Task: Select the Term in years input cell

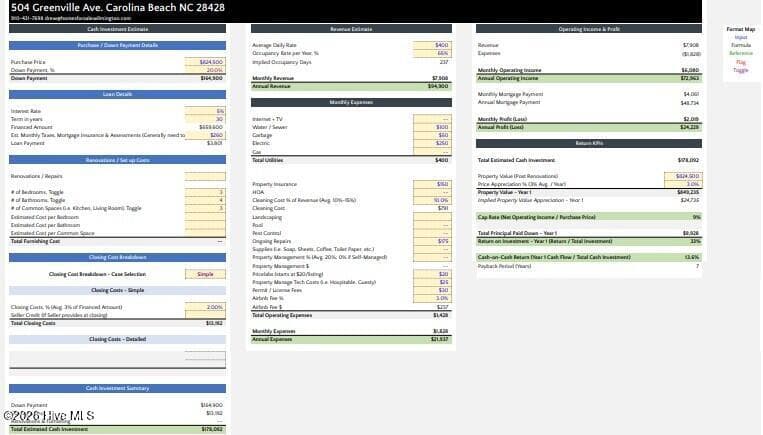Action: pyautogui.click(x=205, y=119)
